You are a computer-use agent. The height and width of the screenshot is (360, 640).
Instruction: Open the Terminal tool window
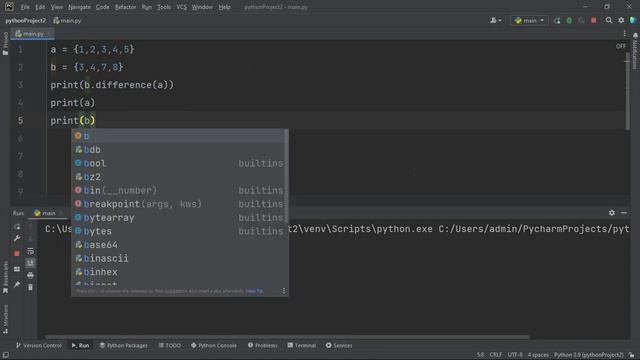[302, 345]
